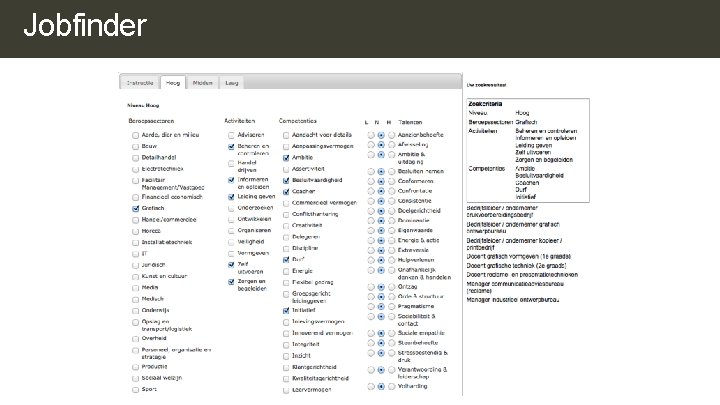Screen dimensions: 720x405
Task: Uncheck the Coachen competency
Action: (286, 192)
